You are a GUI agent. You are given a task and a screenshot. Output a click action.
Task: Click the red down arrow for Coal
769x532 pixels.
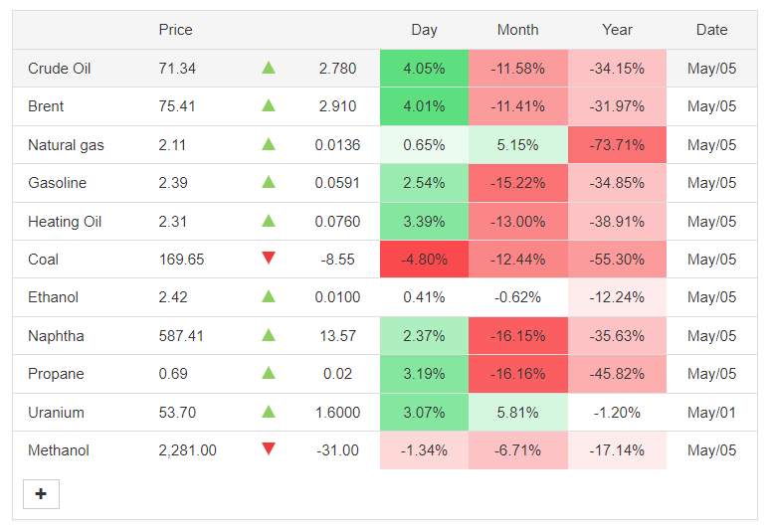(x=269, y=258)
